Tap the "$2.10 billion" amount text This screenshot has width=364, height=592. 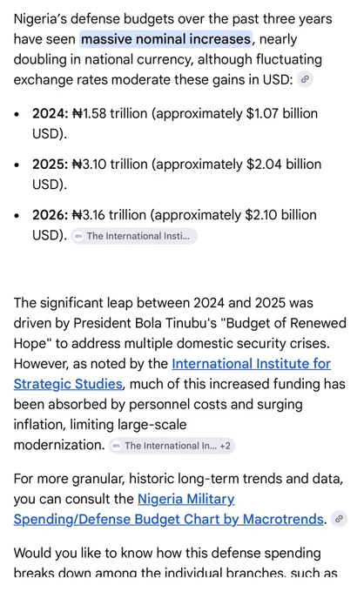tap(281, 215)
